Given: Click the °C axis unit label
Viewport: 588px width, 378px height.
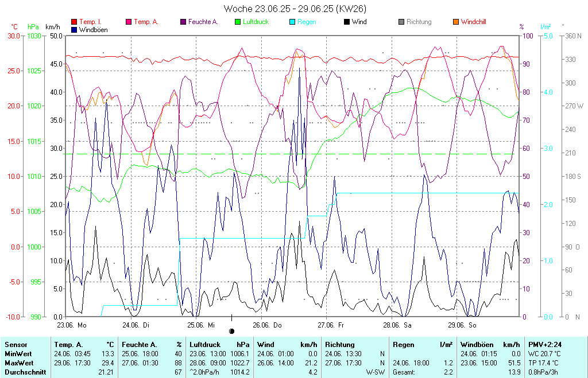Looking at the screenshot, I should point(14,27).
